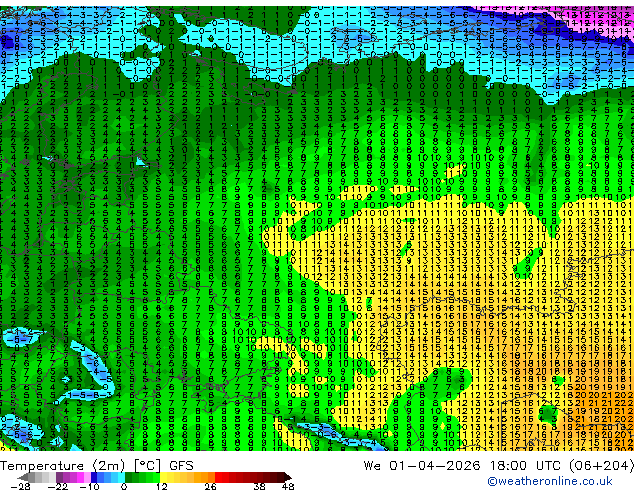Image resolution: width=634 pixels, height=490 pixels.
Task: Click the dark blue swatch above -10
Action: point(94,477)
